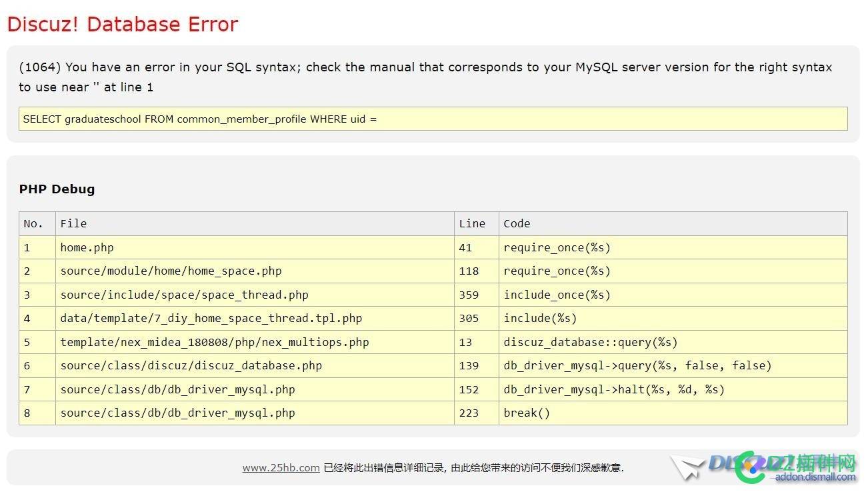
Task: Click row number 5 cell
Action: pyautogui.click(x=37, y=342)
